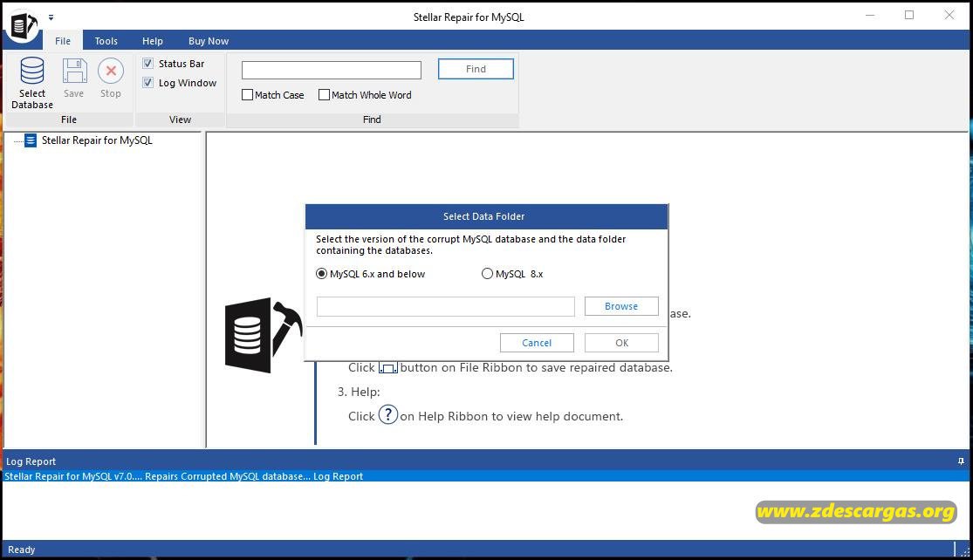
Task: Click the Log Report pin icon
Action: tap(961, 461)
